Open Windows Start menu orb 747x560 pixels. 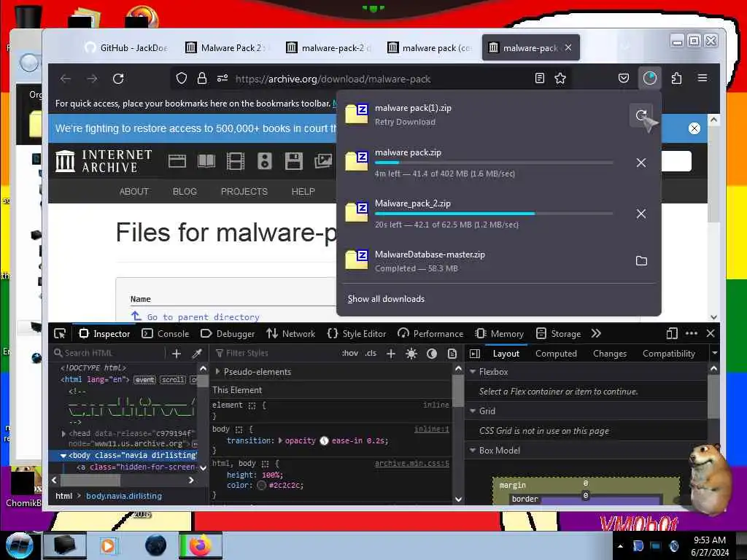(19, 544)
